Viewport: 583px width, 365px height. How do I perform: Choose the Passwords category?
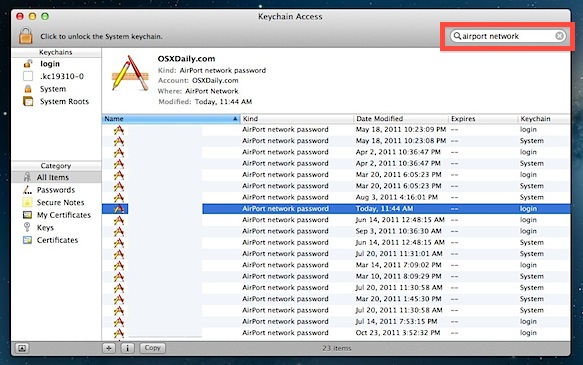click(x=56, y=190)
